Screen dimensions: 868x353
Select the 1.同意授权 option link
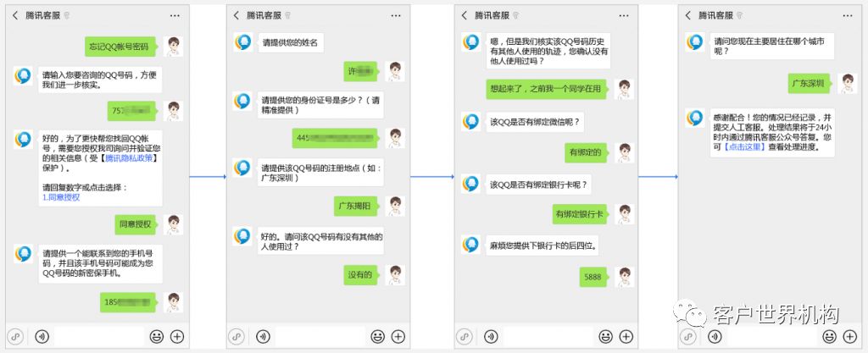pyautogui.click(x=61, y=197)
